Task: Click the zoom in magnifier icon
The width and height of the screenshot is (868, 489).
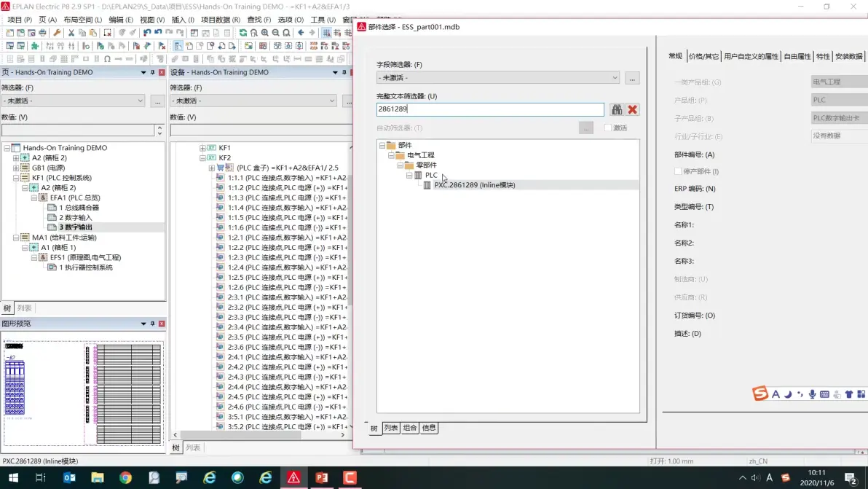Action: click(265, 33)
